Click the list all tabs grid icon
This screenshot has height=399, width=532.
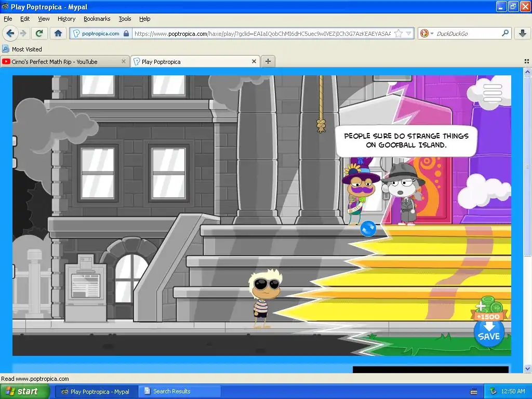pyautogui.click(x=527, y=61)
